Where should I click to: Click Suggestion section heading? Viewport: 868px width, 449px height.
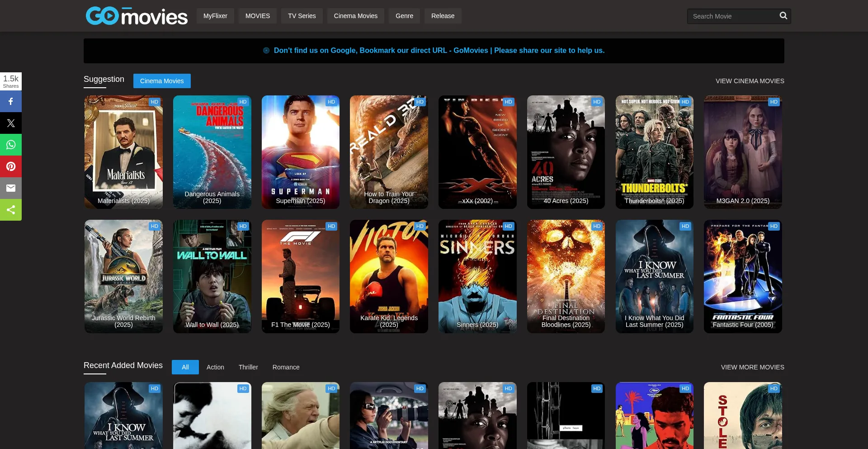tap(104, 79)
